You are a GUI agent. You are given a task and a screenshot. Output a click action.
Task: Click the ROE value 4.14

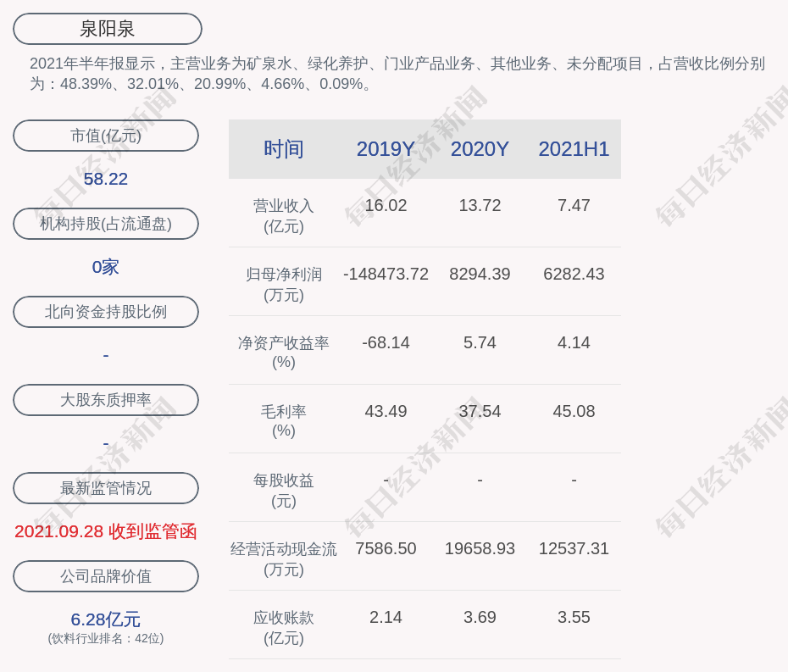(574, 343)
